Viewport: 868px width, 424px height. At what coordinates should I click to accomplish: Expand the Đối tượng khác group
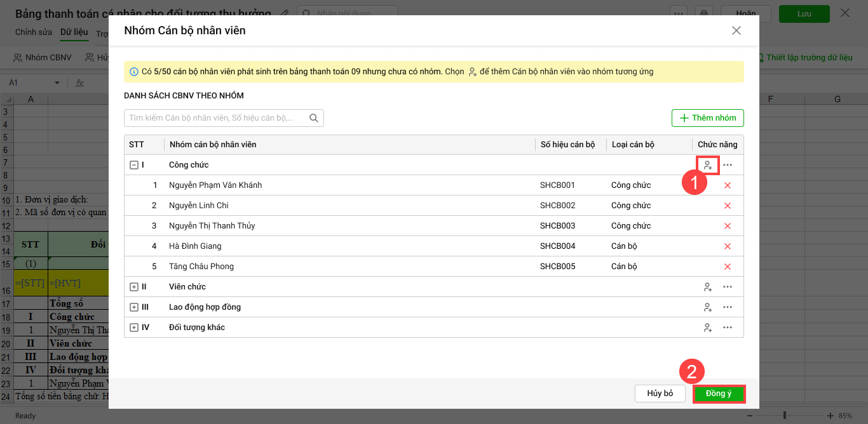click(134, 328)
